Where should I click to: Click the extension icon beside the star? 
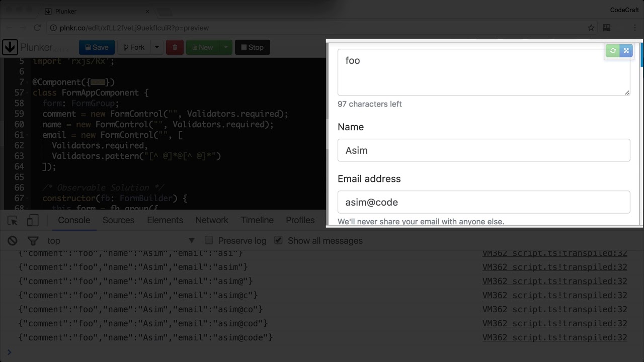pyautogui.click(x=607, y=28)
